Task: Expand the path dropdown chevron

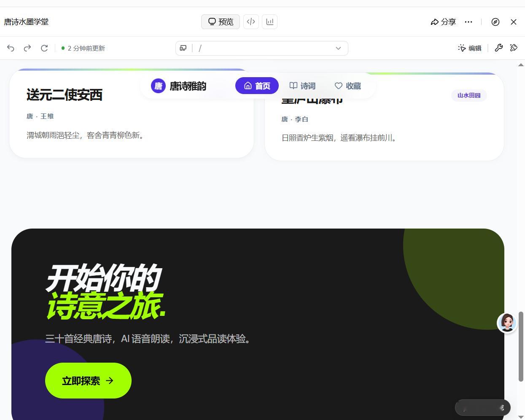Action: (338, 48)
